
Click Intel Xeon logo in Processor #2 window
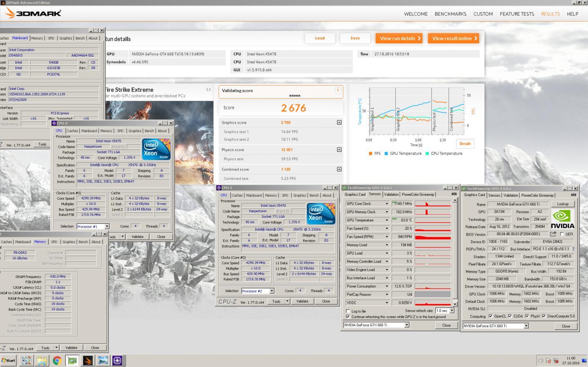[321, 214]
